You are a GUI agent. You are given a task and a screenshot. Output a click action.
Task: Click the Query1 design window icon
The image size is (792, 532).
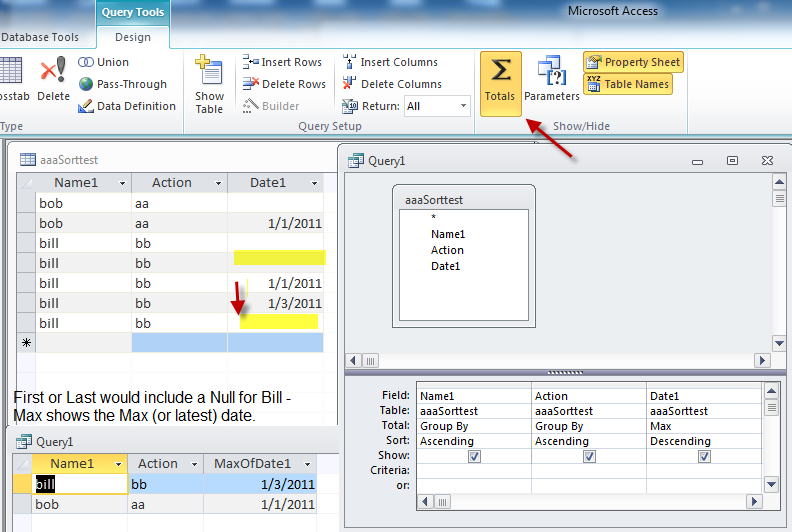[x=356, y=161]
